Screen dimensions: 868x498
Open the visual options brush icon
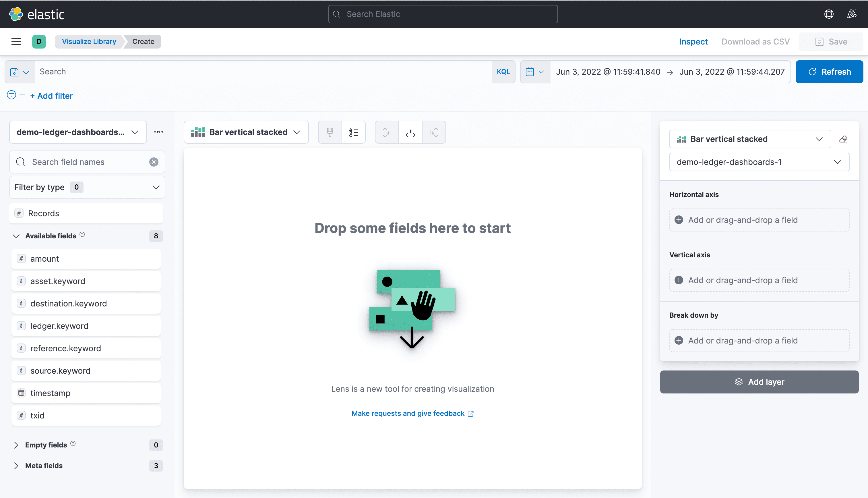pos(330,132)
